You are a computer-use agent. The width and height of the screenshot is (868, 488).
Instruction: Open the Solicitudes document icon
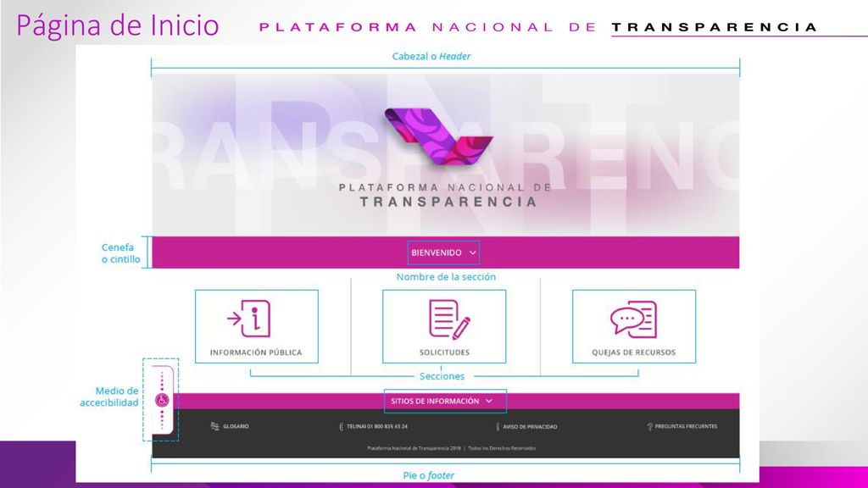[449, 319]
